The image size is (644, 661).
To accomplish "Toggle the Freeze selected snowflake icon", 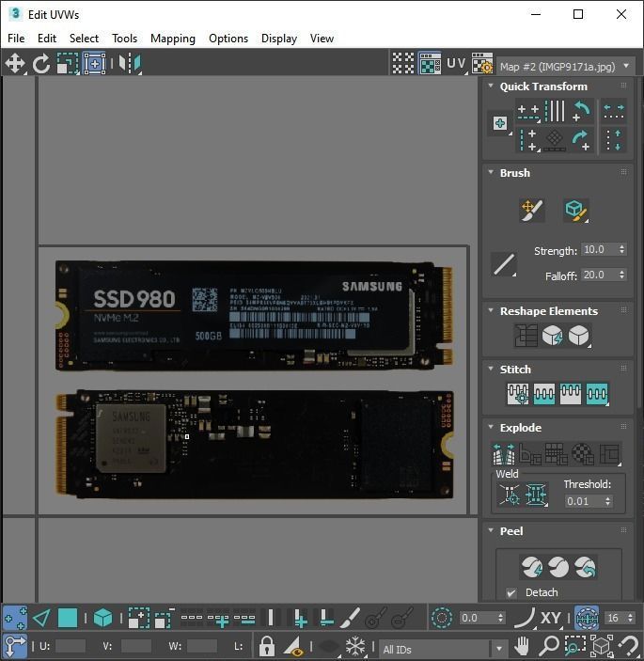I will tap(355, 646).
